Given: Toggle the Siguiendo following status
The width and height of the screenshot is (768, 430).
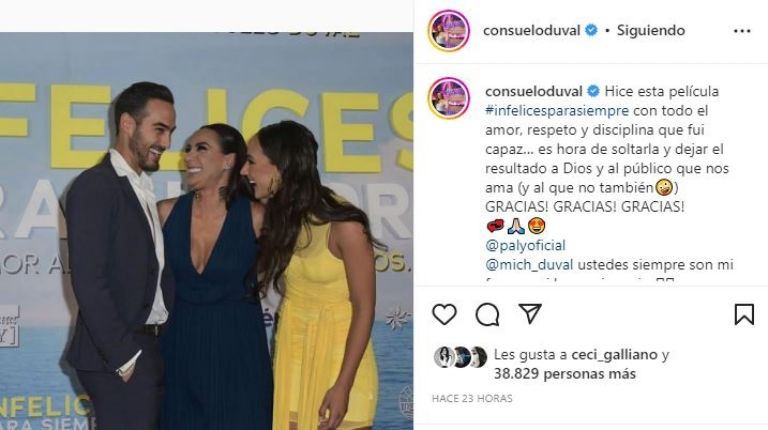Looking at the screenshot, I should 650,30.
